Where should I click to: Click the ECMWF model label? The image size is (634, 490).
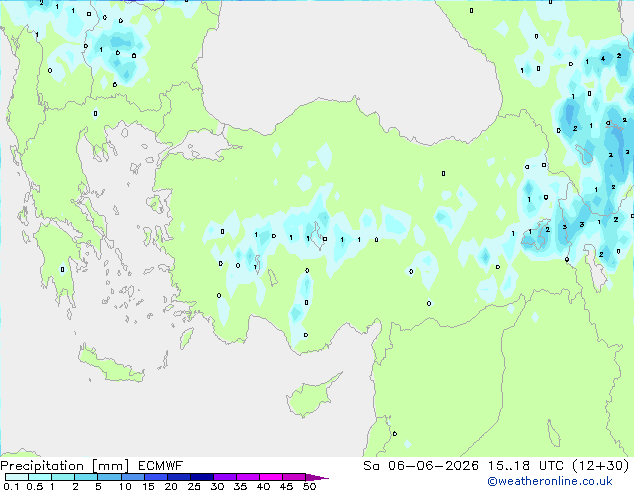tap(161, 466)
